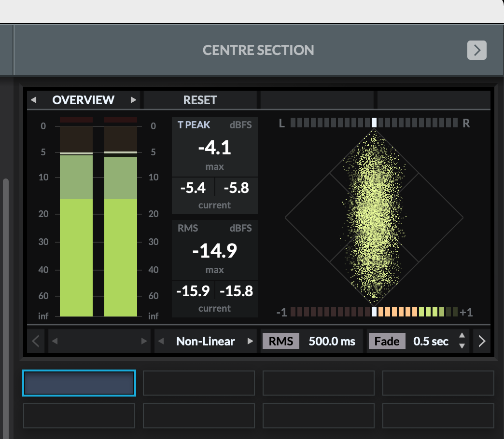This screenshot has width=504, height=439.
Task: Toggle the Fade button
Action: point(387,341)
